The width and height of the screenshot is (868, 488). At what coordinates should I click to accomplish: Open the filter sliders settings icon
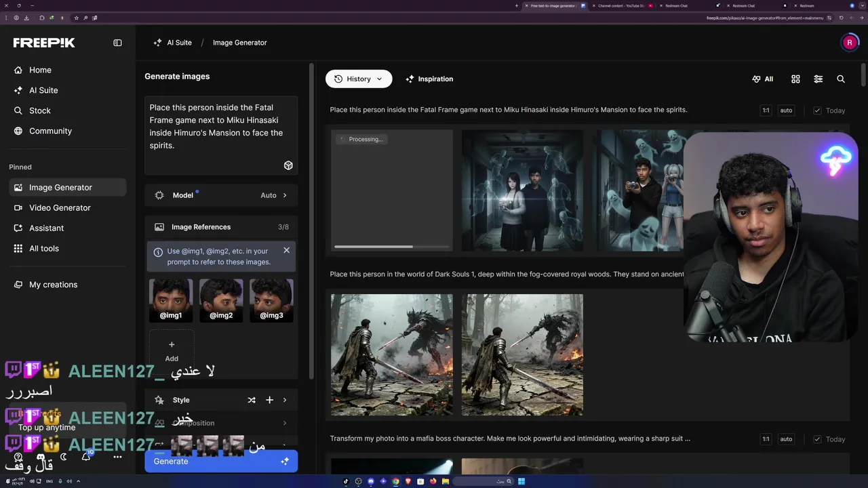[x=818, y=79]
